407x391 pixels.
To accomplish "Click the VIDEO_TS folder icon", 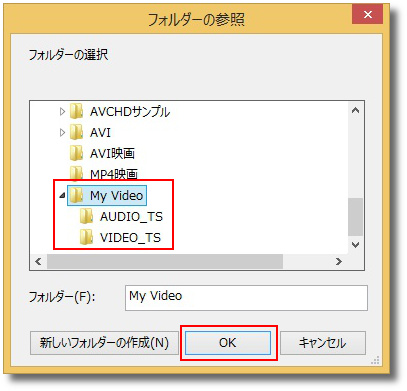I will pyautogui.click(x=87, y=237).
